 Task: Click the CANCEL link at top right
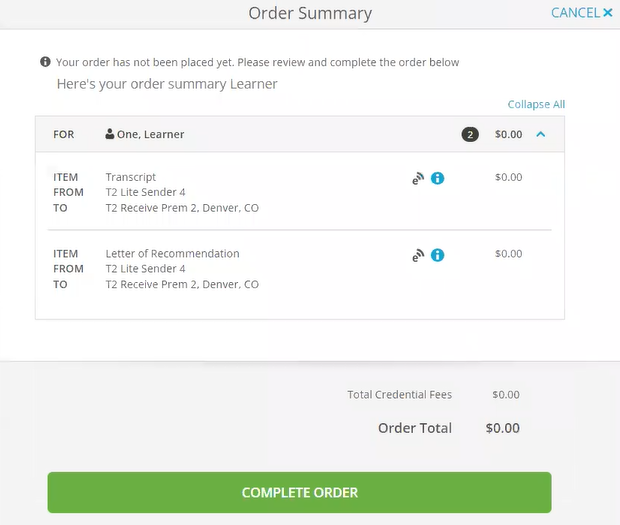point(581,13)
